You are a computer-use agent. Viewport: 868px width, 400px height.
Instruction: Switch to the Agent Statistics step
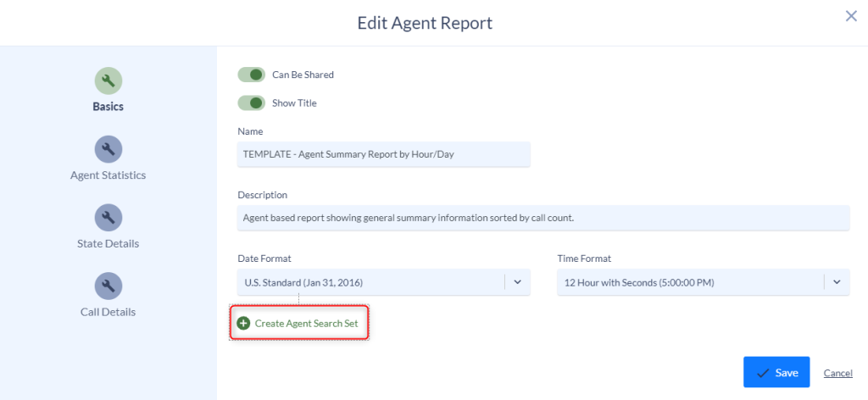108,175
